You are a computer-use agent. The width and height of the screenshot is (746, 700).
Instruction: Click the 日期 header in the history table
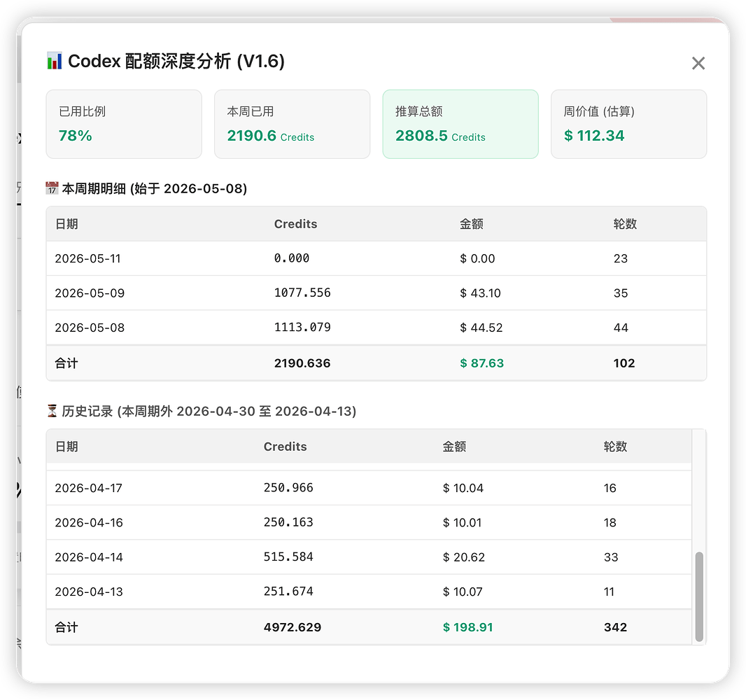tap(66, 447)
